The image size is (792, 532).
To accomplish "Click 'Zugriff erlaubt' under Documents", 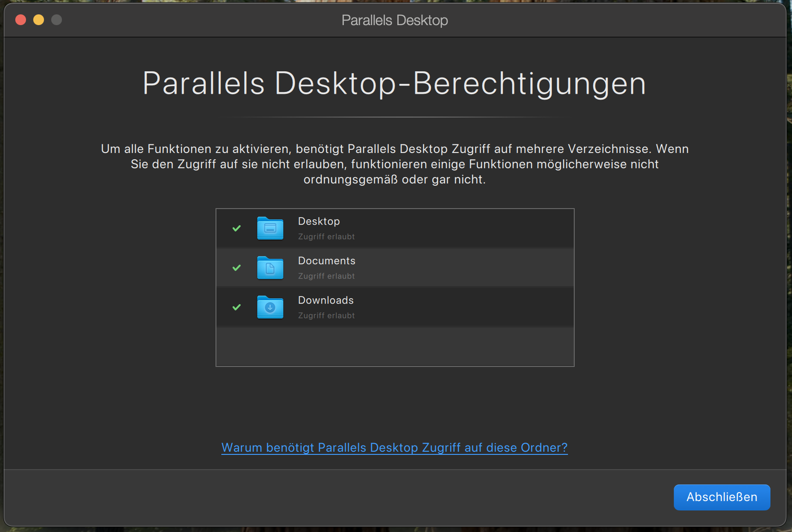I will (326, 276).
